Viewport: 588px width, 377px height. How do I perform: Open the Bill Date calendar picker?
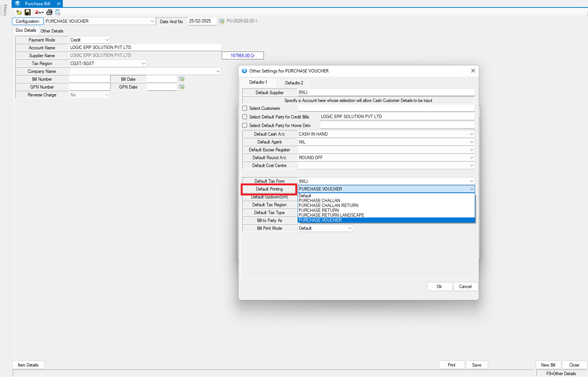[x=182, y=79]
